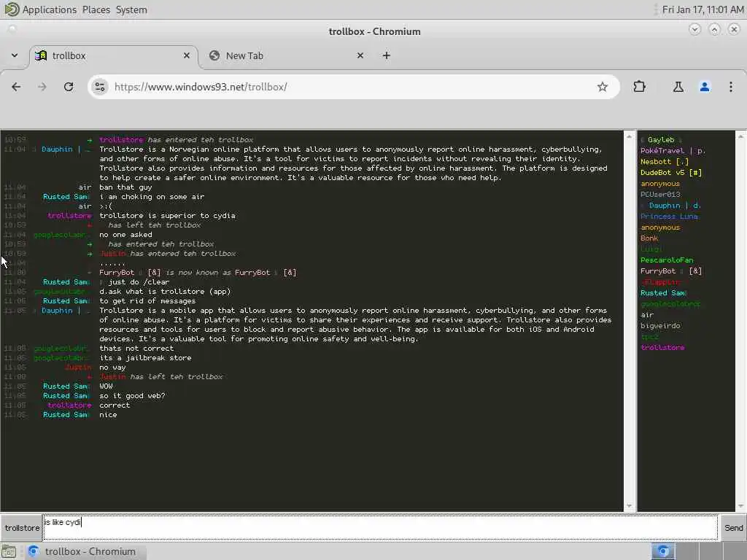This screenshot has width=747, height=560.
Task: Switch to the New Tab tab
Action: click(x=287, y=55)
